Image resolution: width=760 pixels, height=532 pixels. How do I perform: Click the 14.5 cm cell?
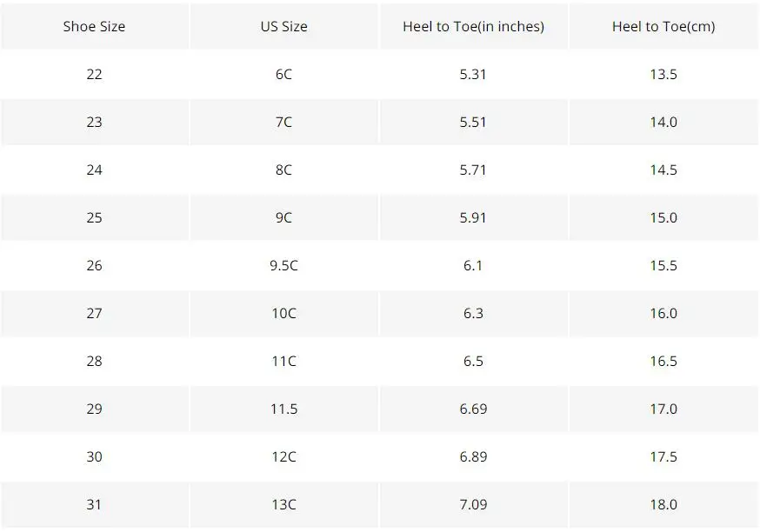[663, 170]
